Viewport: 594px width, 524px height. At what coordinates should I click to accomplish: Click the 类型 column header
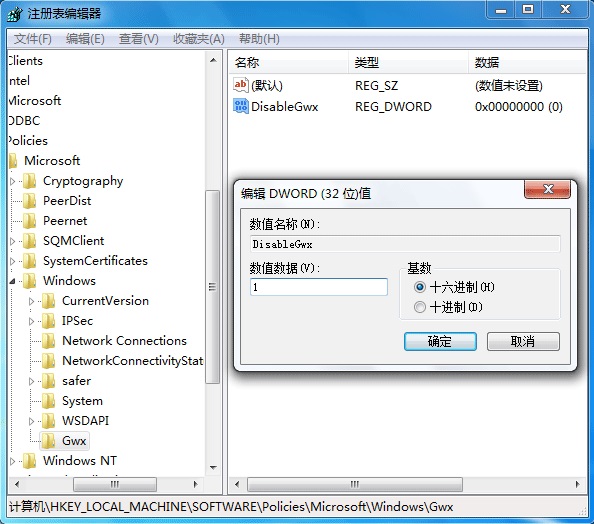pos(408,62)
